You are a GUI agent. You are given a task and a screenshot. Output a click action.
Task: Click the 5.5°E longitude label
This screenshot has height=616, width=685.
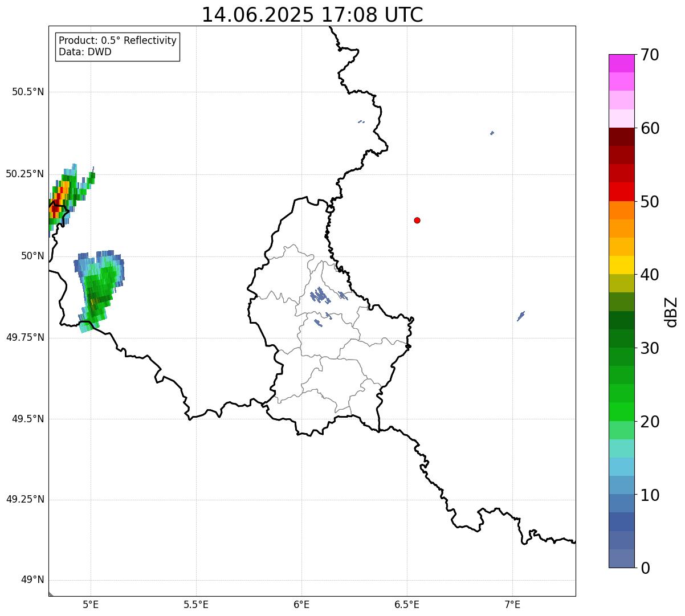(196, 604)
